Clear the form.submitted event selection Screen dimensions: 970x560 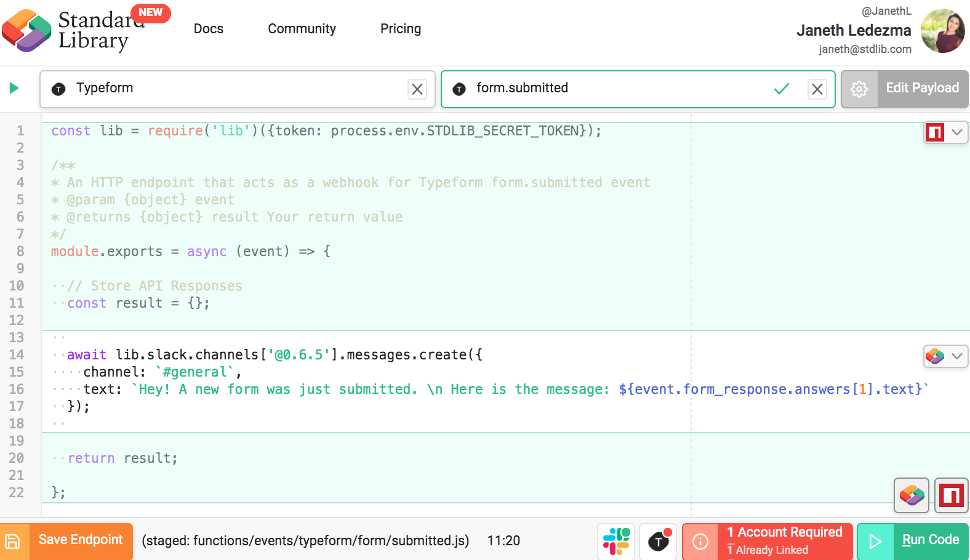point(817,89)
